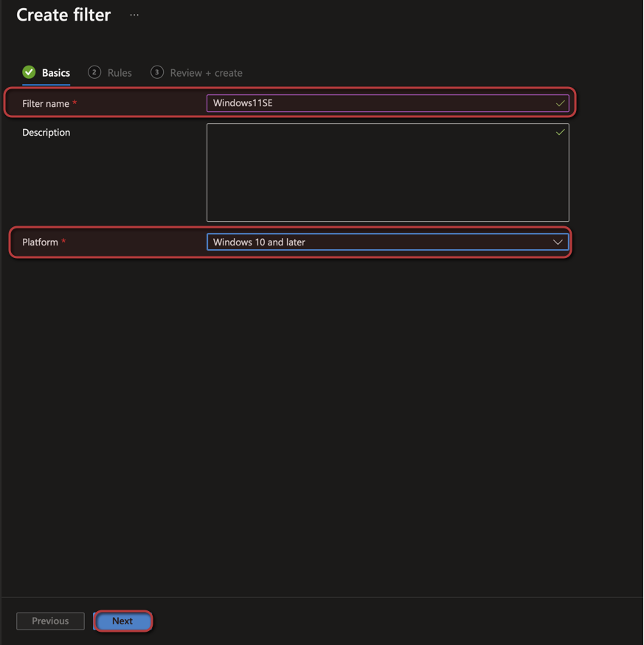This screenshot has height=645, width=644.
Task: Click the red asterisk next to Platform
Action: (x=63, y=242)
